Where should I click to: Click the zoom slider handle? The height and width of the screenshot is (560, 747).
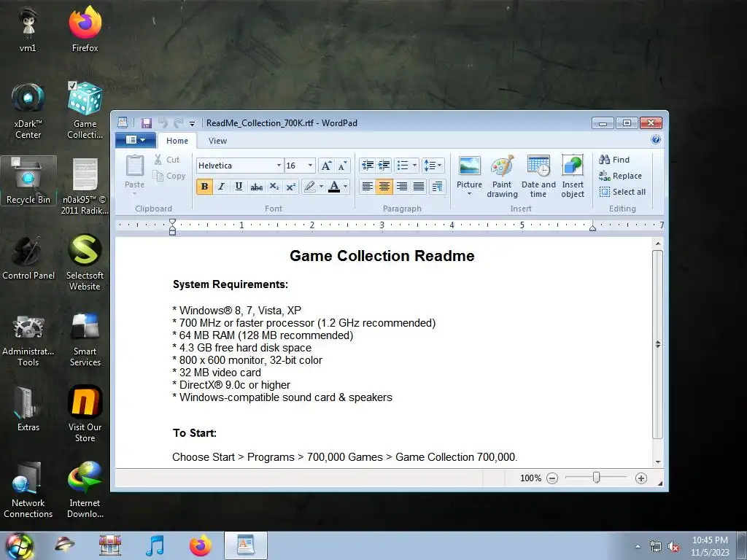pos(597,477)
